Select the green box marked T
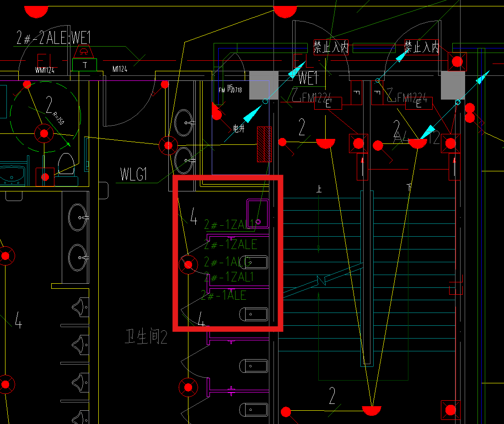The height and width of the screenshot is (424, 504). (85, 65)
